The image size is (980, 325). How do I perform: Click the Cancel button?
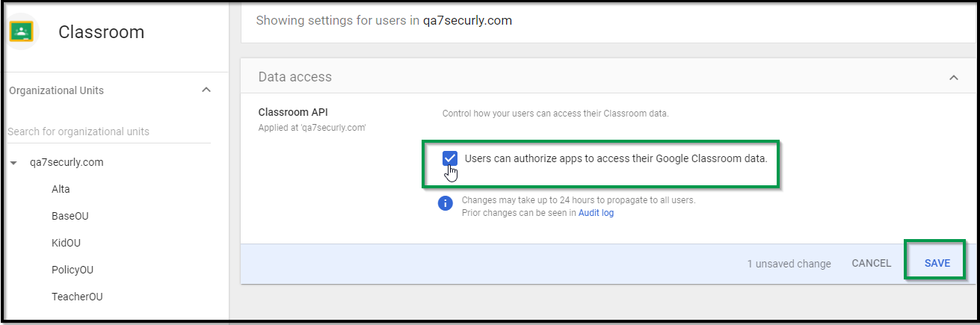click(x=872, y=263)
